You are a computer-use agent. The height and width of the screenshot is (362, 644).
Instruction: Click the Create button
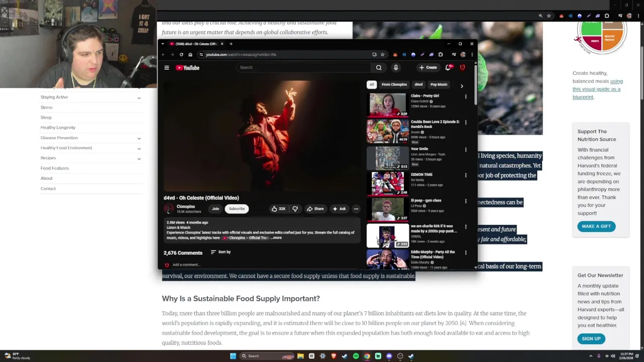click(428, 67)
